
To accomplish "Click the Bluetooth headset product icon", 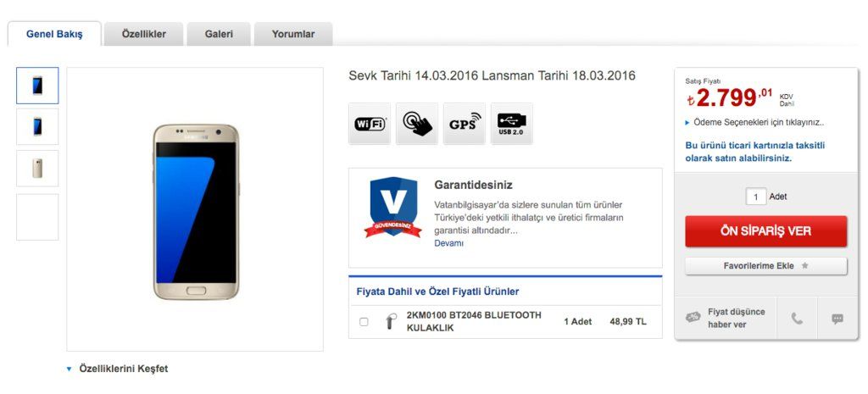I will tap(390, 322).
